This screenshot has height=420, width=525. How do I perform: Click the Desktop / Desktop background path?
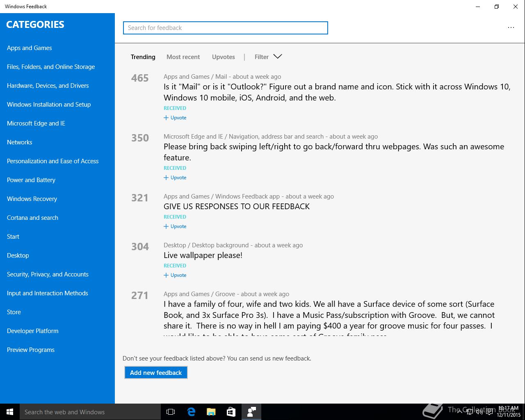[x=206, y=245]
